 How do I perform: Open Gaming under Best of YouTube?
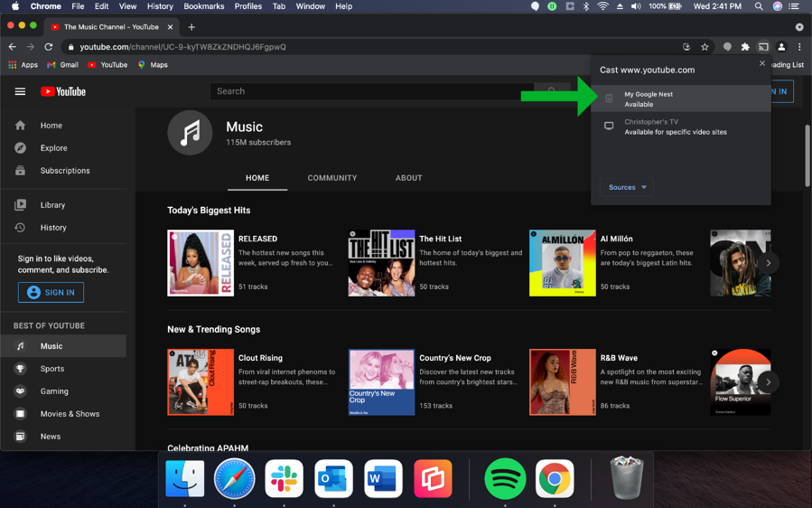coord(63,391)
